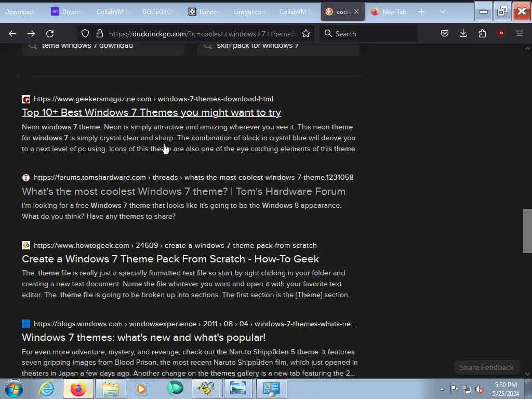
Task: Click the scrollbar up arrow
Action: tap(527, 48)
